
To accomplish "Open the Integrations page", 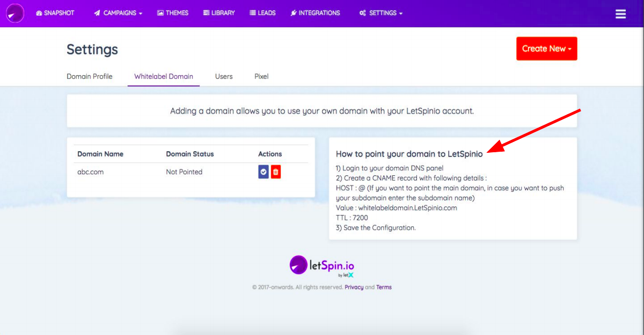I will click(315, 13).
